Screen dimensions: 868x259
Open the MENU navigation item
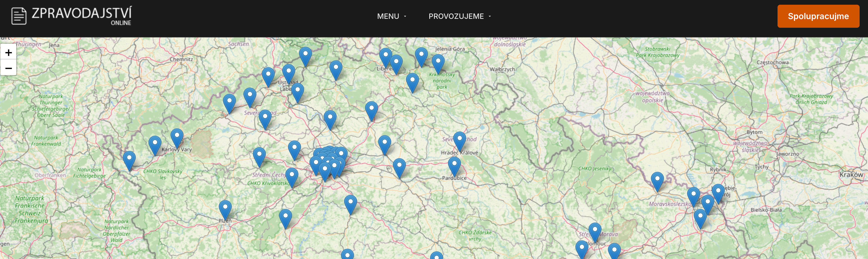coord(388,16)
